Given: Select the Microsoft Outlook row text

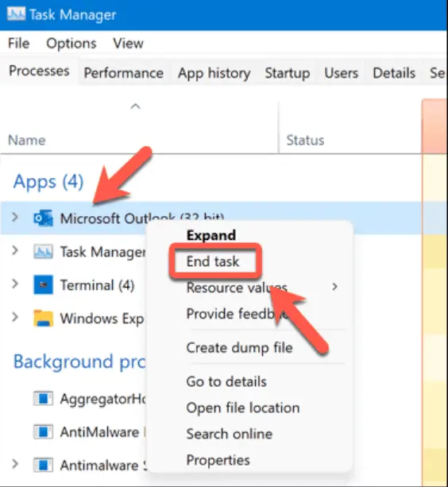Looking at the screenshot, I should coord(142,218).
